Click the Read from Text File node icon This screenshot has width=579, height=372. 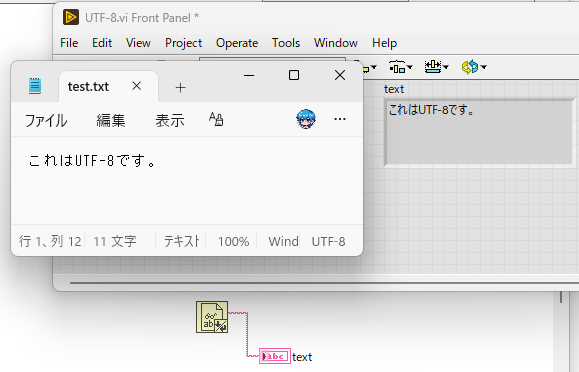point(212,317)
